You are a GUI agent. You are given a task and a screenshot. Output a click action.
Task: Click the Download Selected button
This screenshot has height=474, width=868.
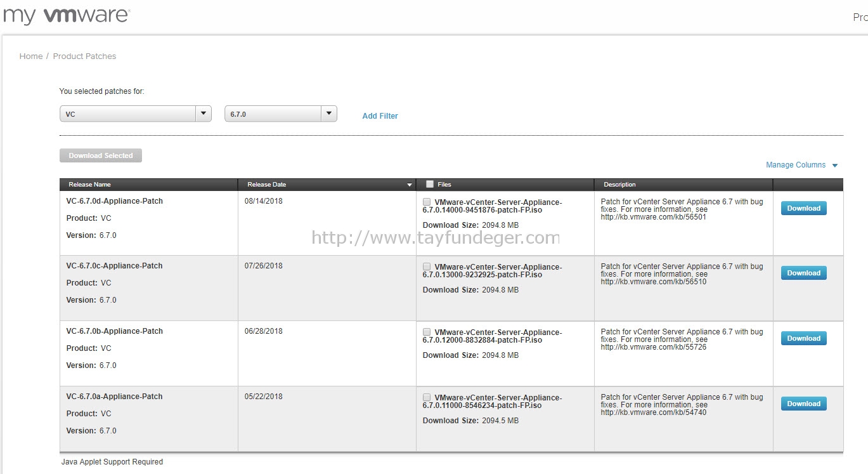tap(101, 155)
